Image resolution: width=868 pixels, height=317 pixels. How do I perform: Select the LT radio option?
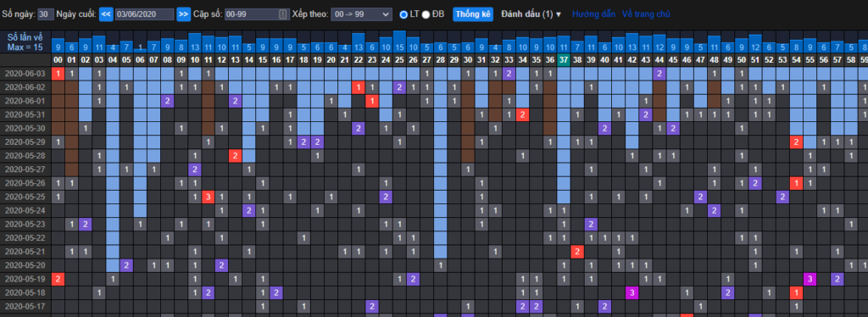click(x=403, y=14)
